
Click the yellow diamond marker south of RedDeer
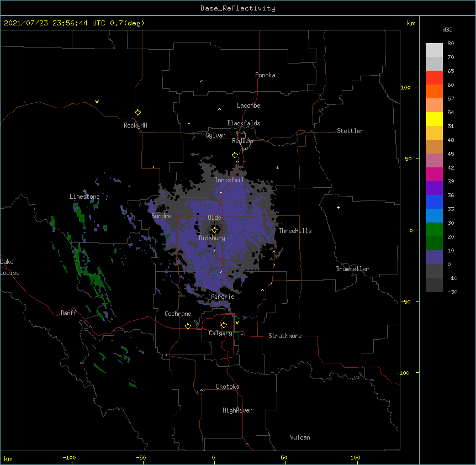[235, 155]
